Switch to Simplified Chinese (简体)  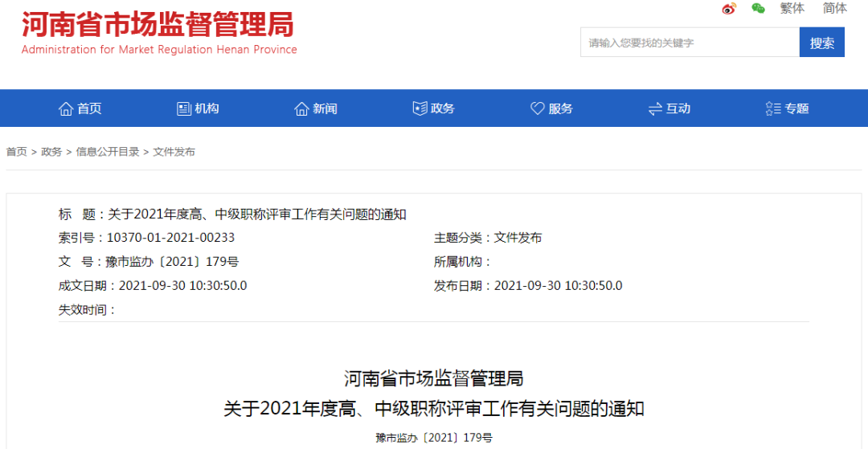[x=835, y=8]
